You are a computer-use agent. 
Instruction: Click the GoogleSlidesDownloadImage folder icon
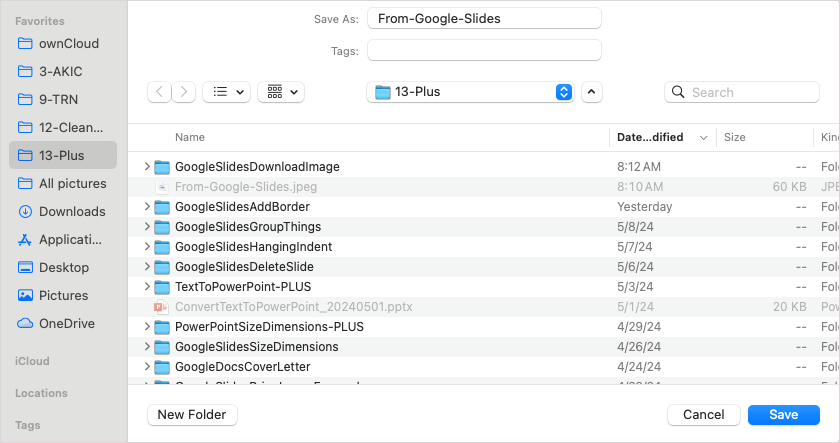(x=162, y=167)
